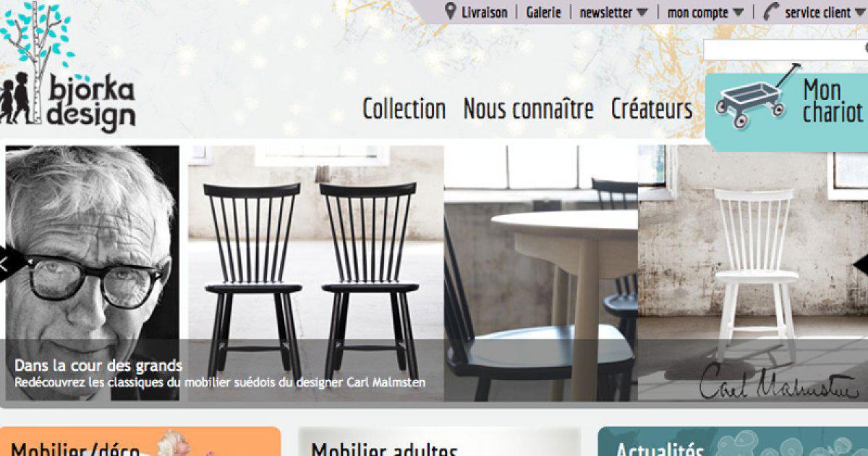Click the service client phone icon
The image size is (868, 456).
772,12
